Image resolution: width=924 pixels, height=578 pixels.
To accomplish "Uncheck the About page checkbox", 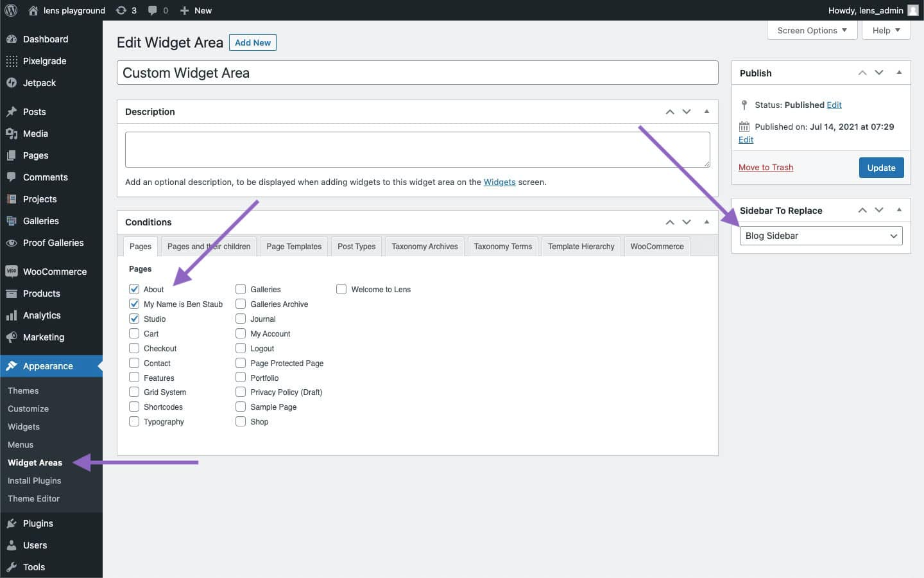I will pos(134,289).
